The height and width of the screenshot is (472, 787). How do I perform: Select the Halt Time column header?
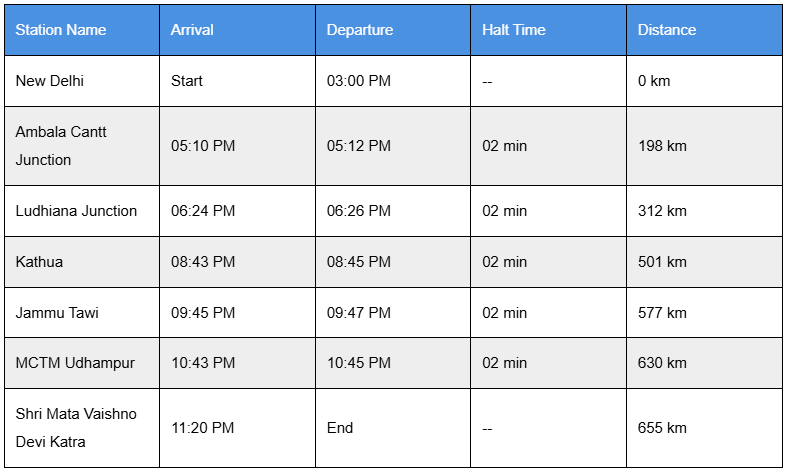(514, 30)
